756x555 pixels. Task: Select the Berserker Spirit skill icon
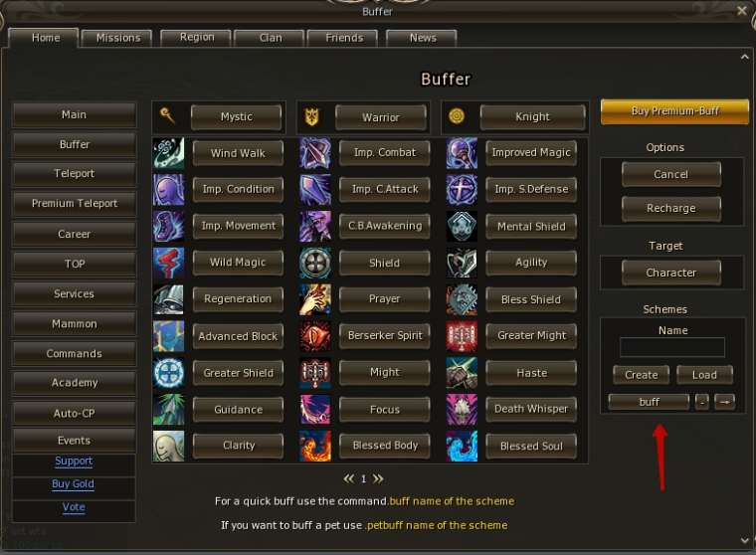(x=315, y=336)
